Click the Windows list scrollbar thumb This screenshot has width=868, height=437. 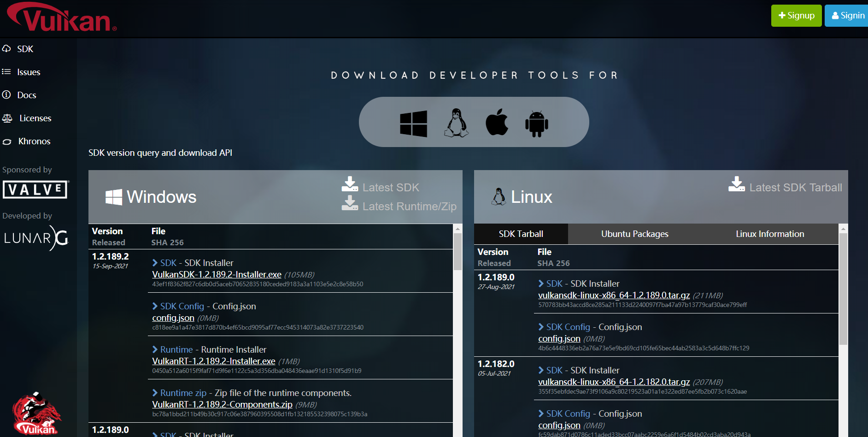(457, 251)
